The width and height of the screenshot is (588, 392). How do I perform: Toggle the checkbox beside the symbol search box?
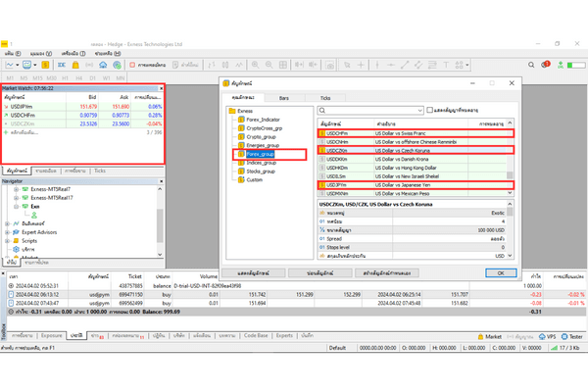click(429, 109)
